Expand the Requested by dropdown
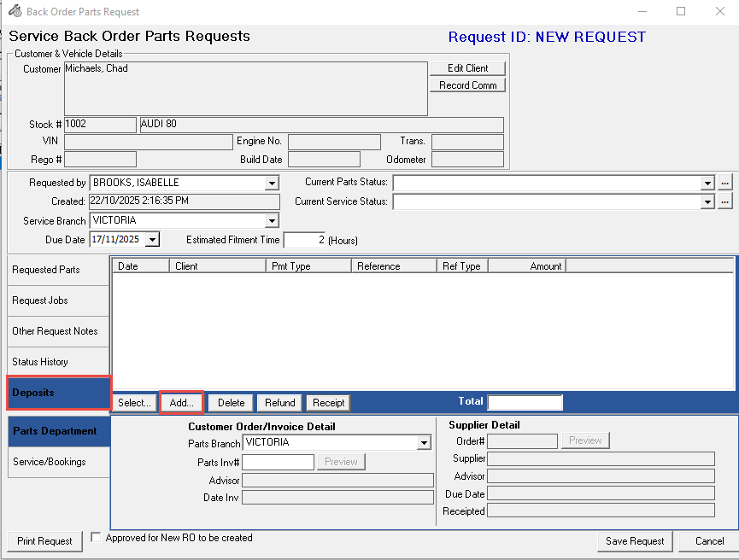 point(272,183)
